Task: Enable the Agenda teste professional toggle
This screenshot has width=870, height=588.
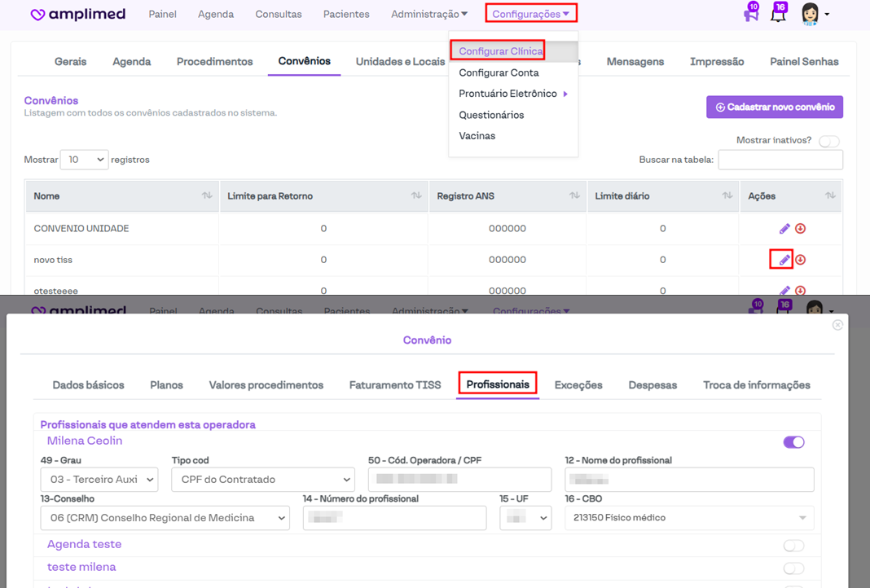Action: point(793,546)
